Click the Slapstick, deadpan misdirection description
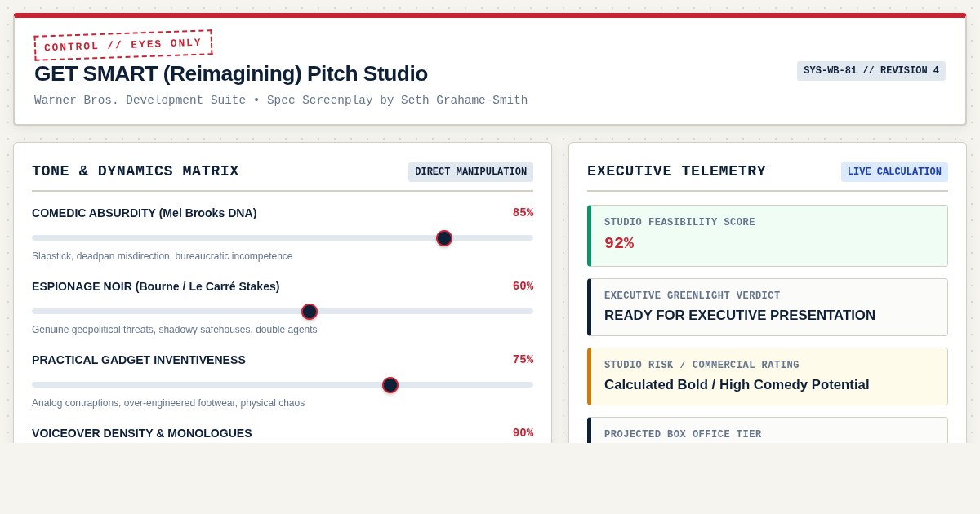This screenshot has height=514, width=980. (163, 256)
